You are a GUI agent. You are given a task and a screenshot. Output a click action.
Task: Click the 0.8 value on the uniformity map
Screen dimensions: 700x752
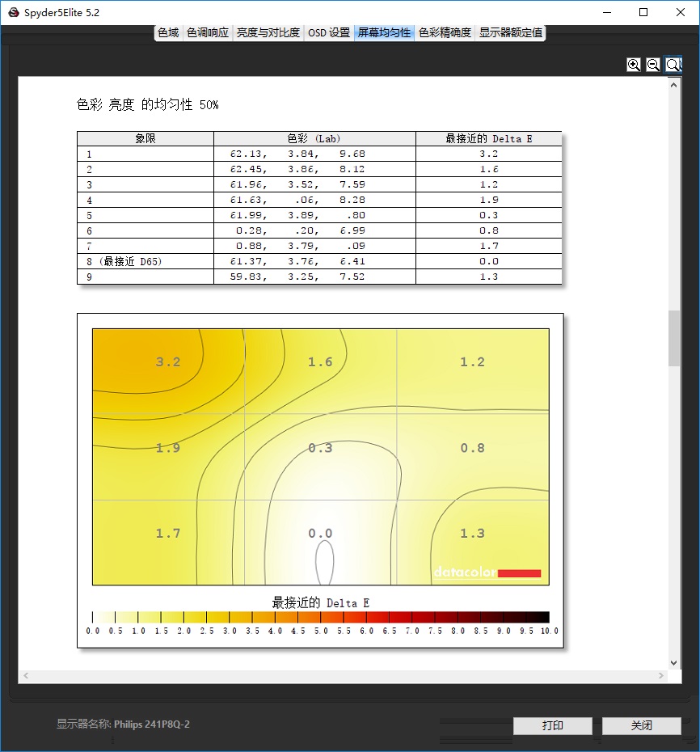pyautogui.click(x=472, y=448)
